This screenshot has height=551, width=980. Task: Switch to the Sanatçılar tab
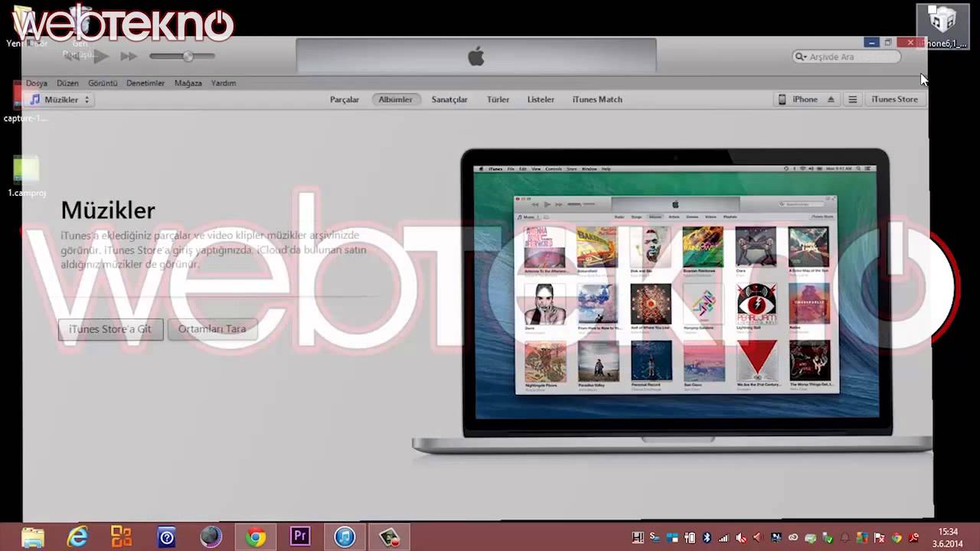[449, 99]
